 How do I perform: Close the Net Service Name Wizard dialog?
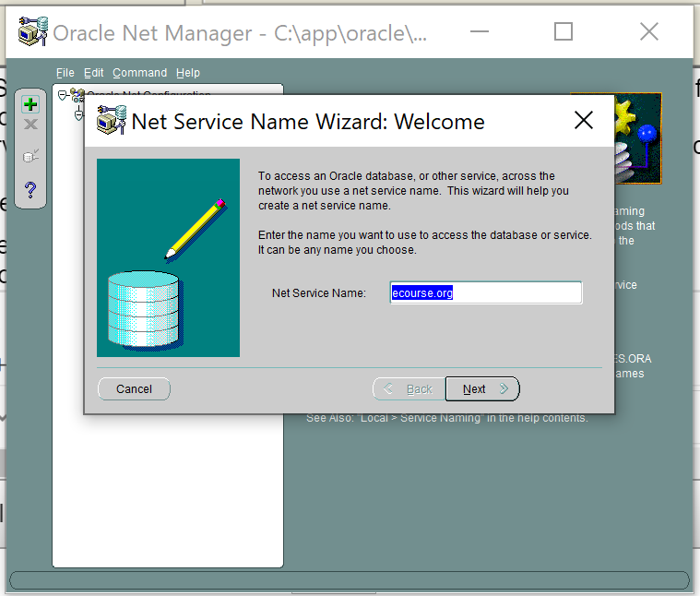coord(583,121)
